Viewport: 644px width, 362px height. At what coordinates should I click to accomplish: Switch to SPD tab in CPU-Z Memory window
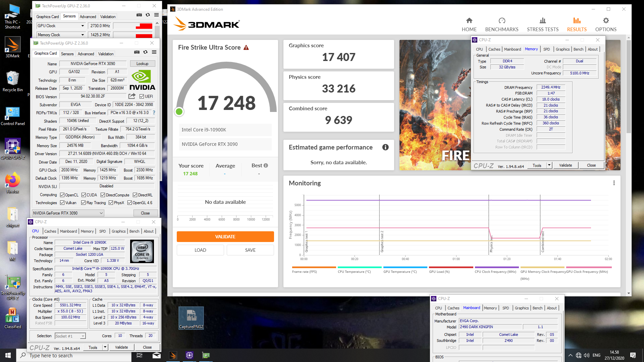[546, 49]
